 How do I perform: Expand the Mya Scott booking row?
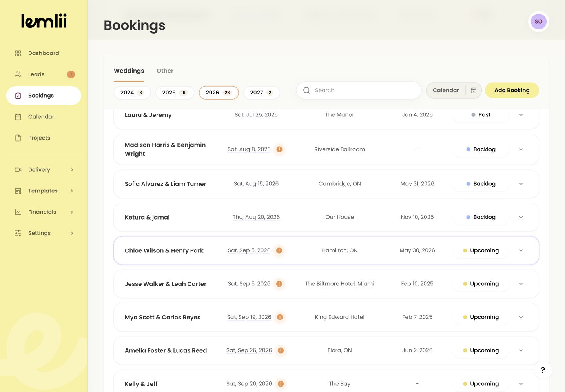521,317
